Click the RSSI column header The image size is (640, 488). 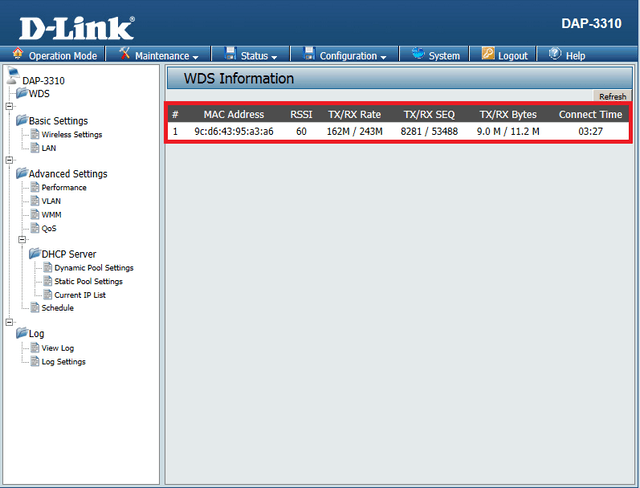click(301, 114)
